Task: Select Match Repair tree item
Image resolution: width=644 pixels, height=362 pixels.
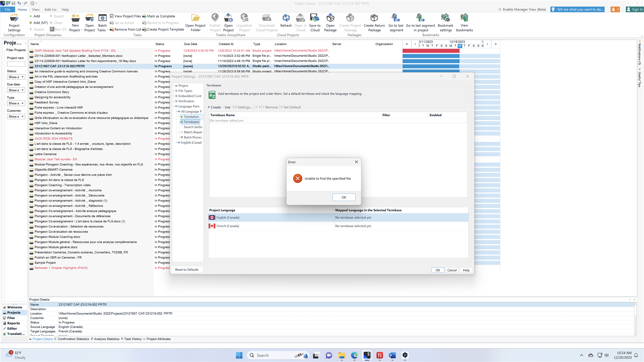Action: (x=193, y=132)
